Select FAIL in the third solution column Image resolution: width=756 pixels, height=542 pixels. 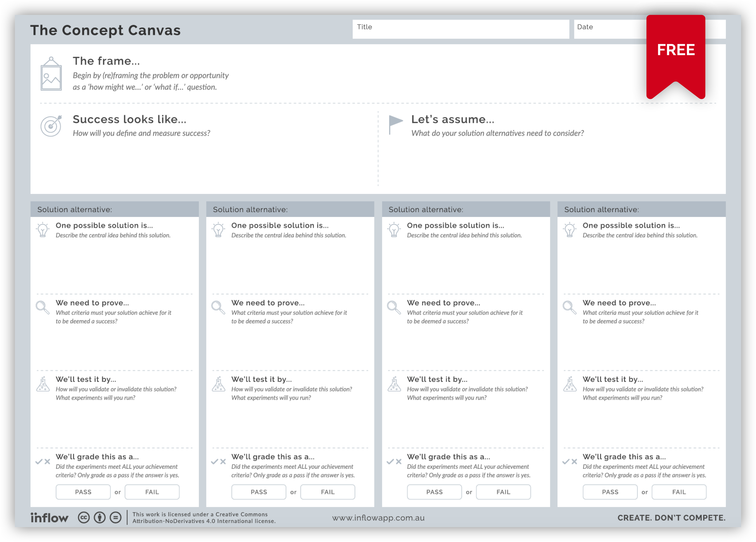point(503,492)
